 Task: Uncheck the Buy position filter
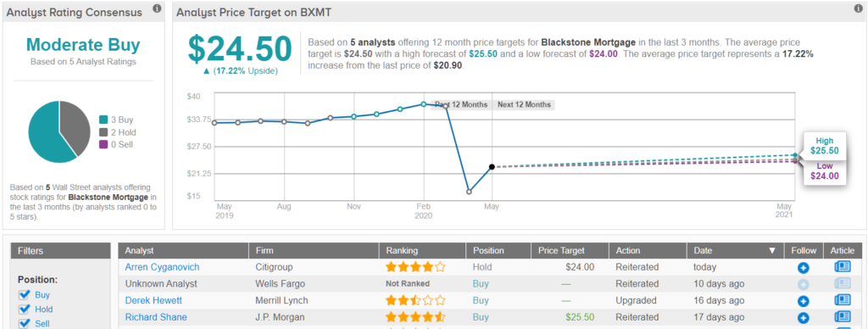(24, 295)
